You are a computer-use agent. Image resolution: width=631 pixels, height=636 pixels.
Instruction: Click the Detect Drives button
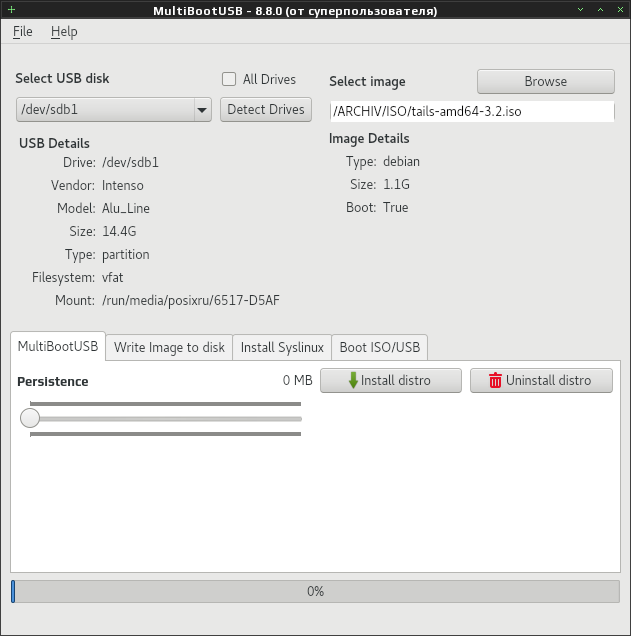click(x=266, y=110)
